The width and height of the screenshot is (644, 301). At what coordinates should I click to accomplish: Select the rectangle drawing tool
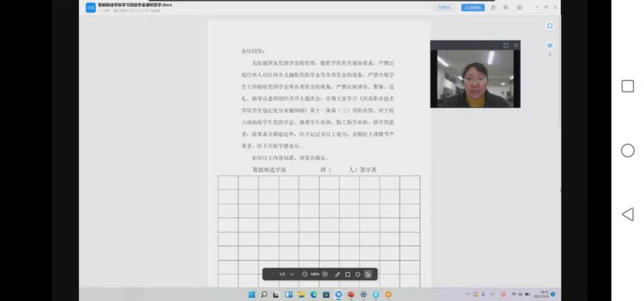347,275
